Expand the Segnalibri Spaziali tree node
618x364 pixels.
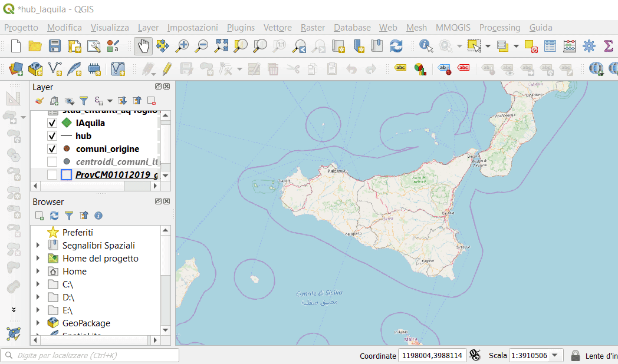tap(38, 246)
